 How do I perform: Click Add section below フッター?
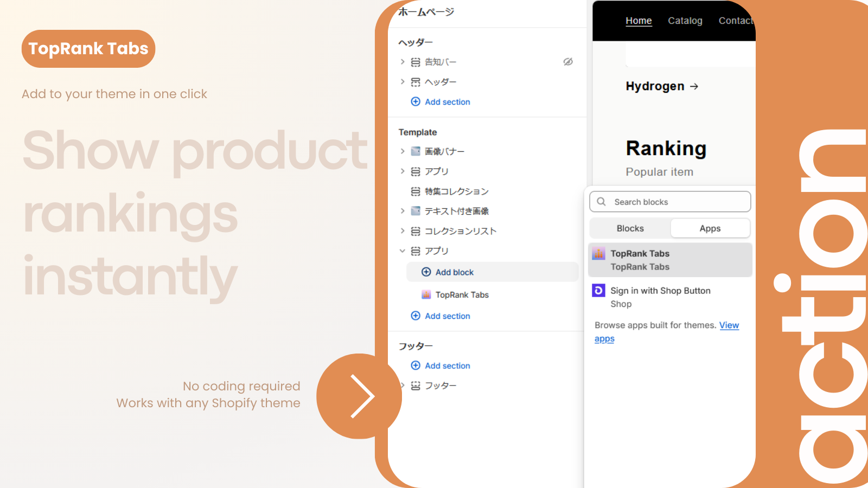click(446, 365)
